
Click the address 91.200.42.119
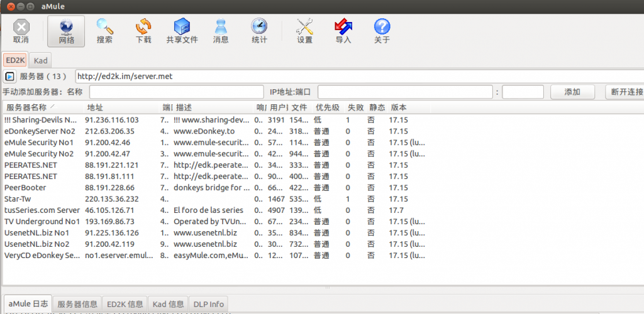coord(109,244)
